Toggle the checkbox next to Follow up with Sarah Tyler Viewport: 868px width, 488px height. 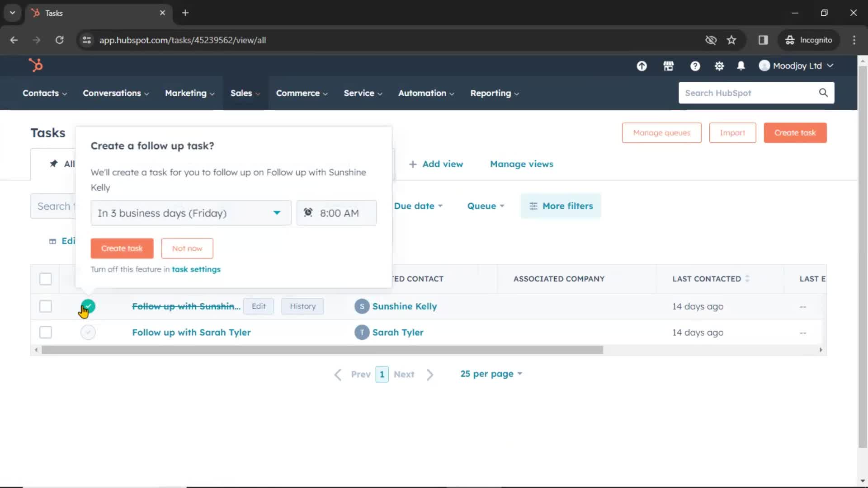click(x=45, y=332)
